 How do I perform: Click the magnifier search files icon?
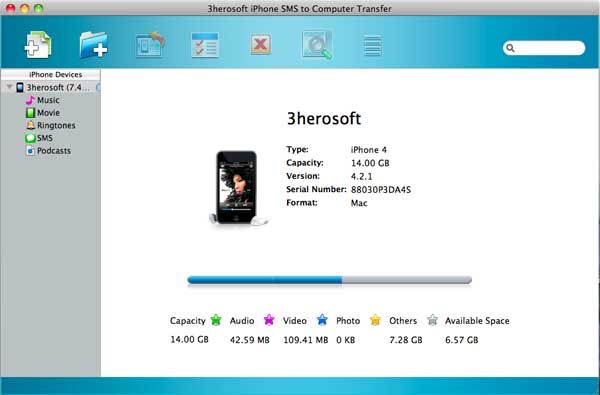click(317, 45)
